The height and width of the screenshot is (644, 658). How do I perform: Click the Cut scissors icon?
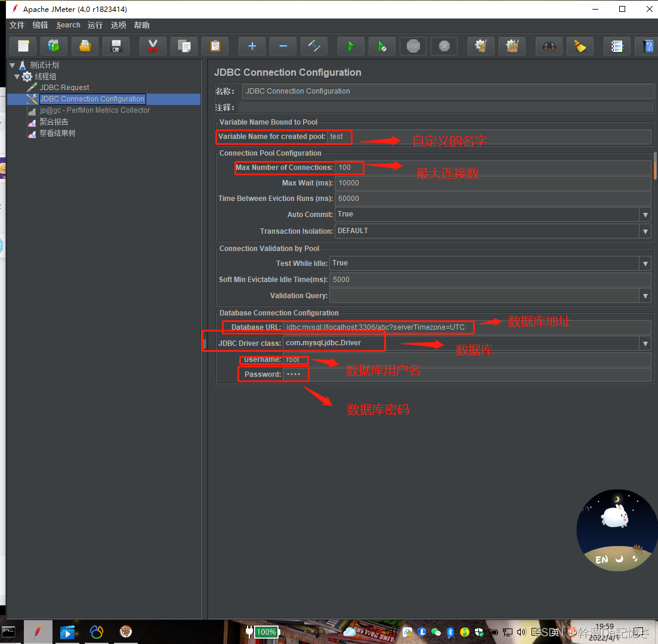(153, 46)
